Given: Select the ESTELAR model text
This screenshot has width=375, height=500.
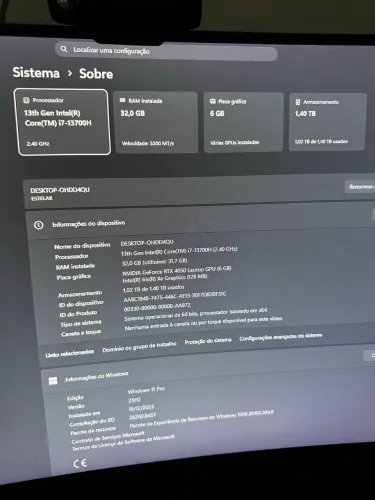Looking at the screenshot, I should pos(42,198).
